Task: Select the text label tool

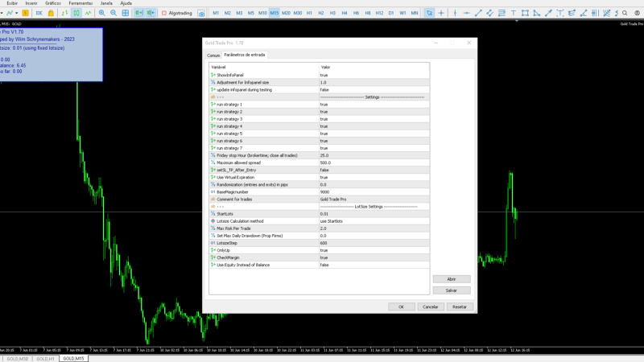Action: 514,13
